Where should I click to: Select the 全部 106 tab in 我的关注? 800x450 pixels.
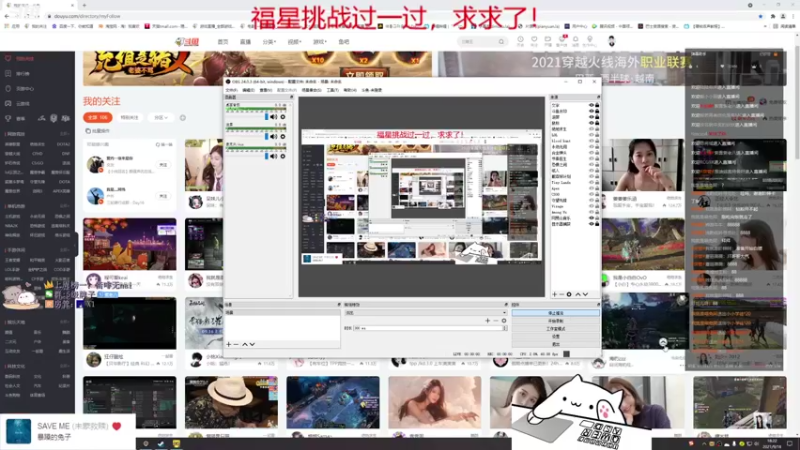pyautogui.click(x=97, y=118)
